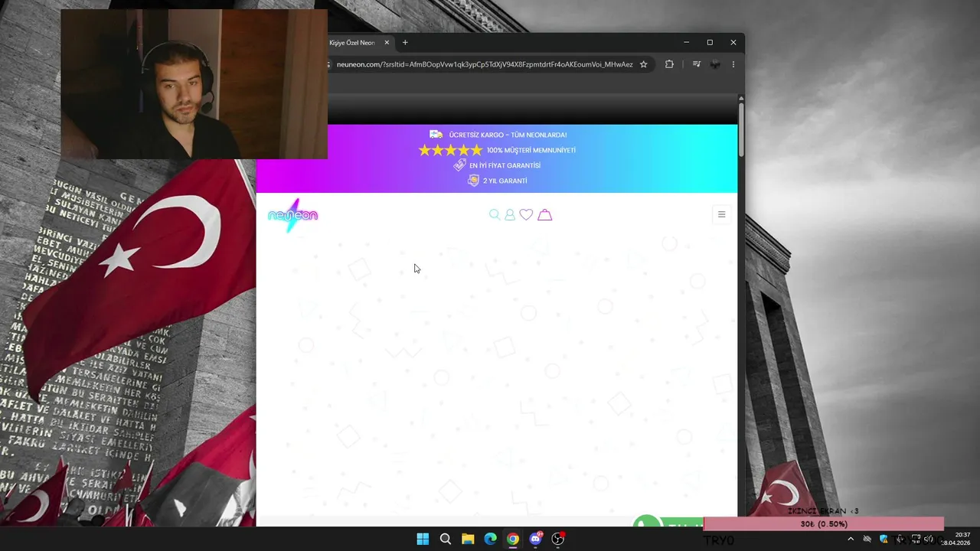Bookmark this page with the star icon
Screen dimensions: 980x551
(643, 64)
